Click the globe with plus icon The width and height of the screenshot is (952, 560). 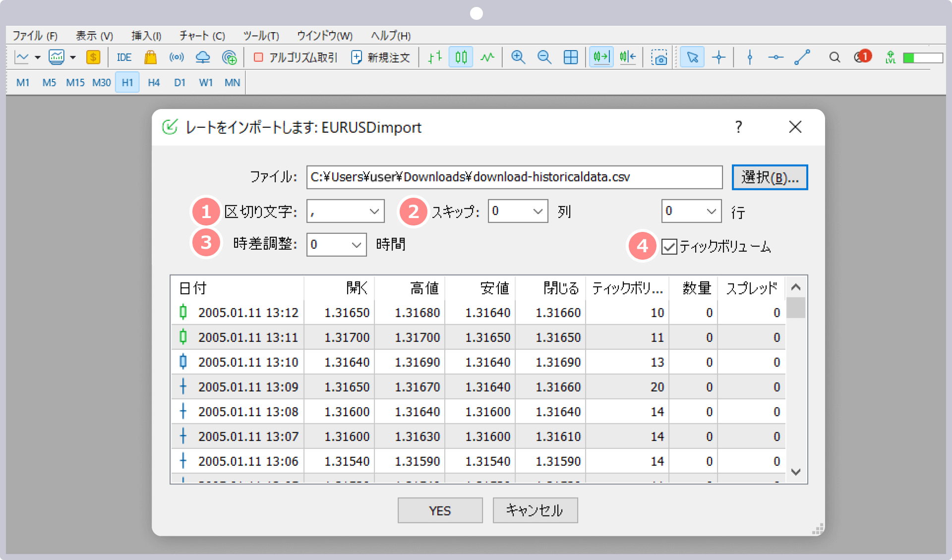click(229, 57)
